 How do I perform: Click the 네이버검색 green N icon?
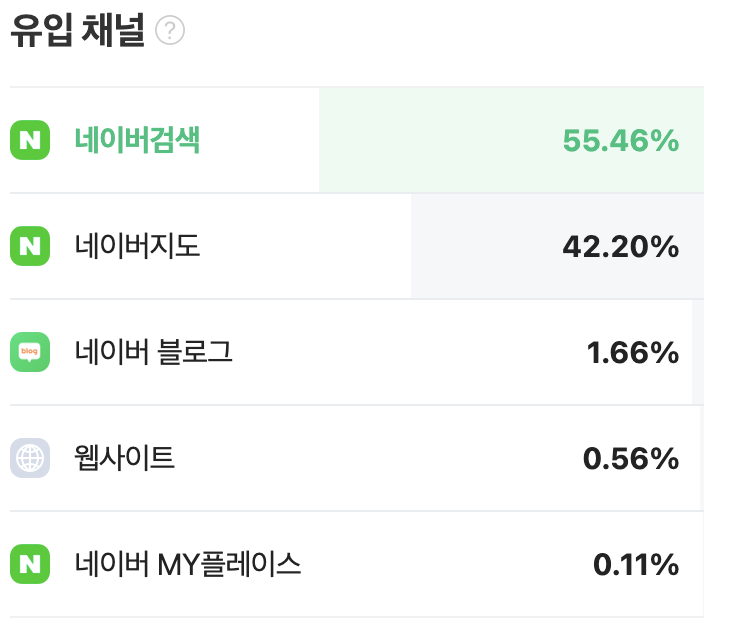click(30, 140)
